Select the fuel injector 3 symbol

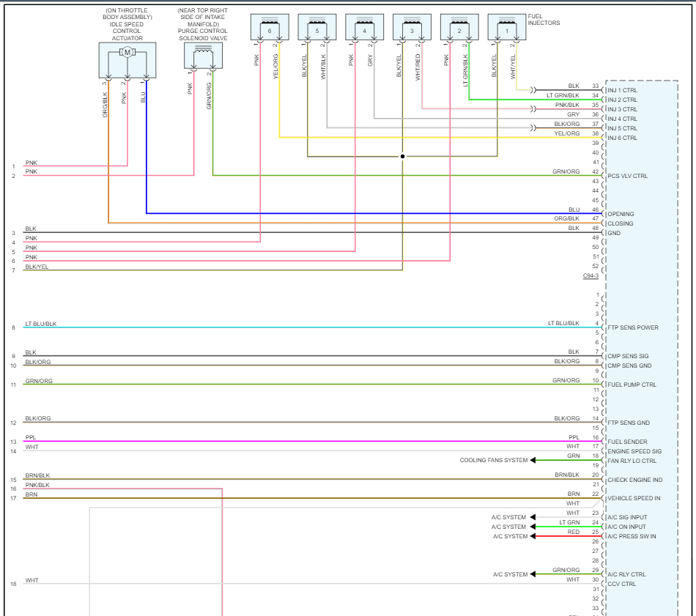click(412, 27)
